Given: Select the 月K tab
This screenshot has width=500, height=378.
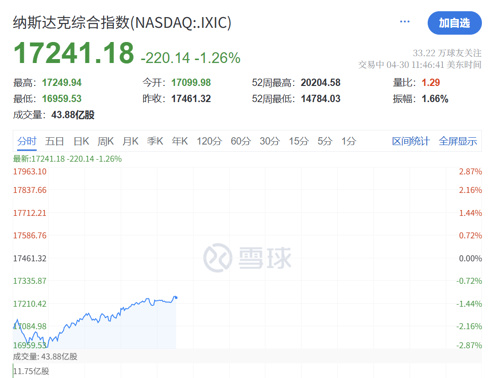Looking at the screenshot, I should coord(130,141).
